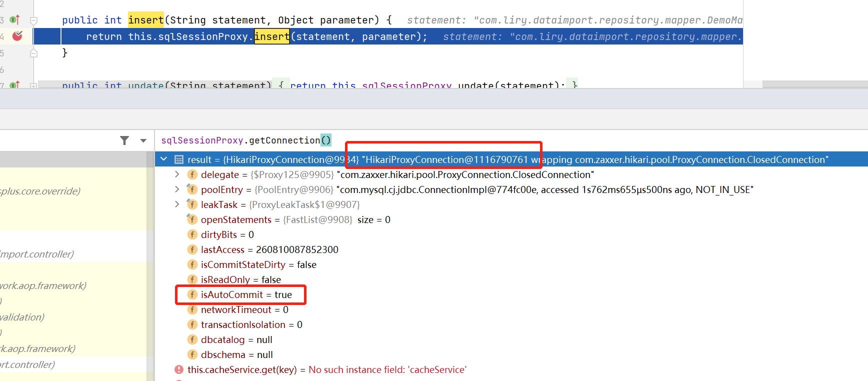Viewport: 868px width, 381px height.
Task: Expand the poolEntry field node
Action: click(x=177, y=189)
